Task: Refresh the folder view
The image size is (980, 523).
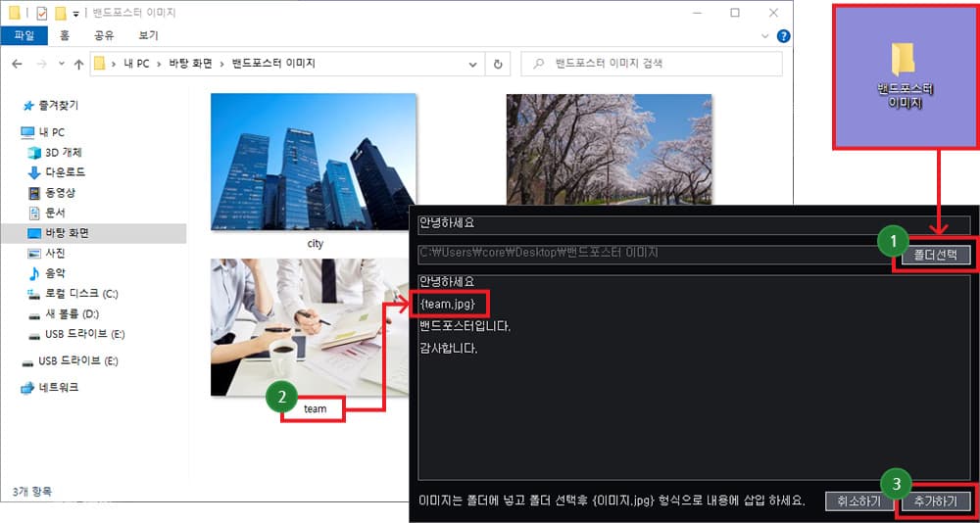Action: [498, 64]
